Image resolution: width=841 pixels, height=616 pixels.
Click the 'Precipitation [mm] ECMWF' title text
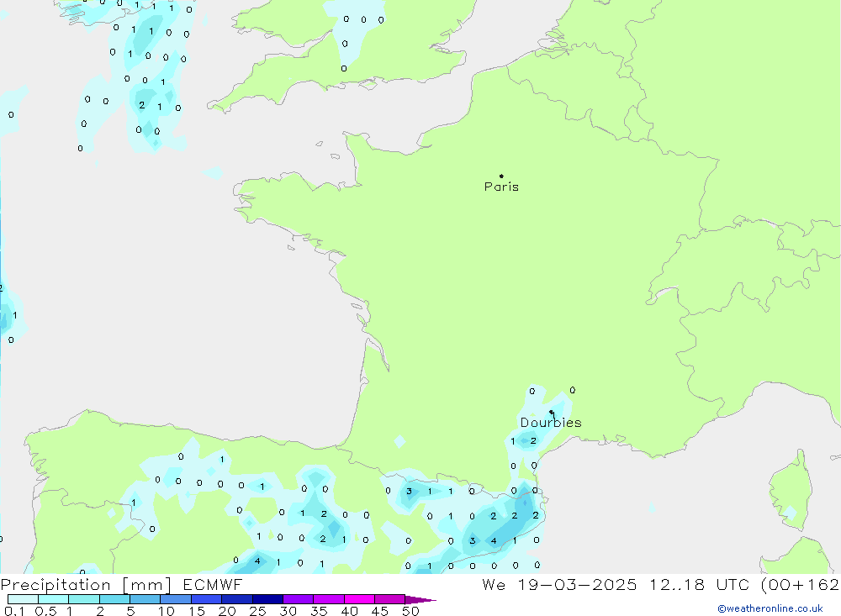point(122,585)
